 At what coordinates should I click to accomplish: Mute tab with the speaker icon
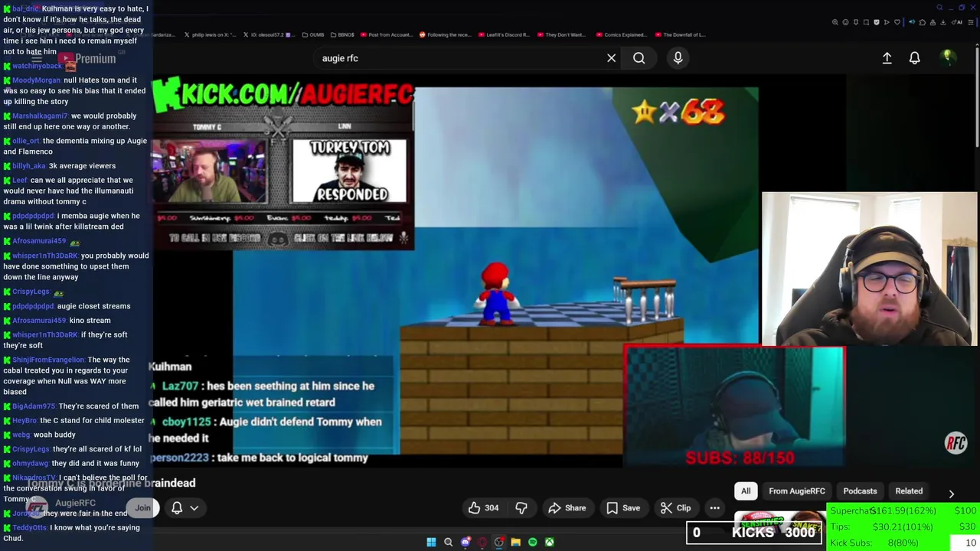(912, 22)
